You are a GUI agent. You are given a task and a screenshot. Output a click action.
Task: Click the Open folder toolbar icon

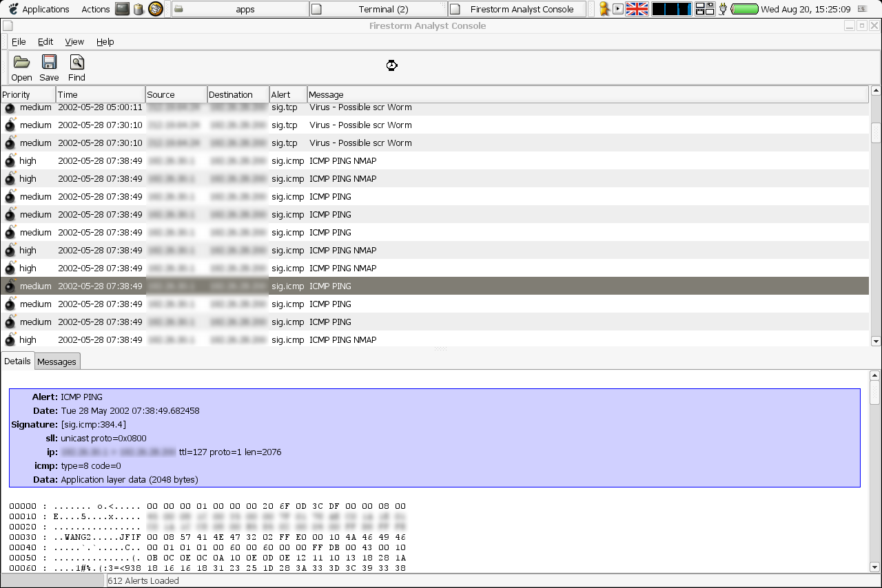click(x=21, y=62)
